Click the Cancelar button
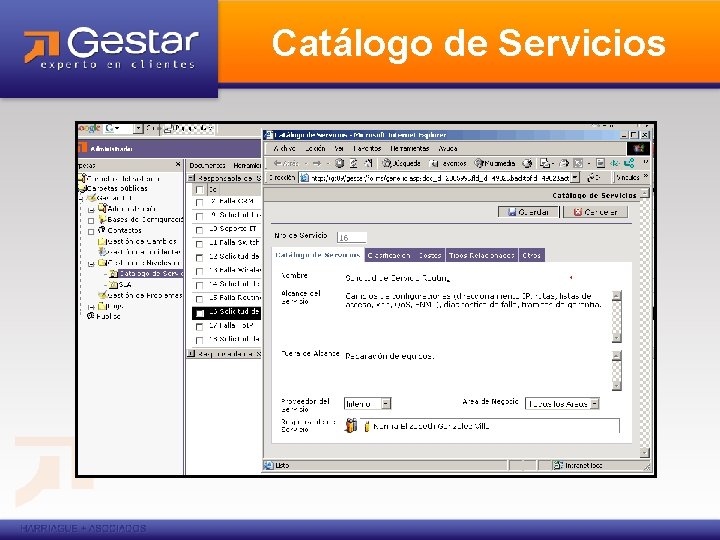The width and height of the screenshot is (720, 540). coord(595,212)
